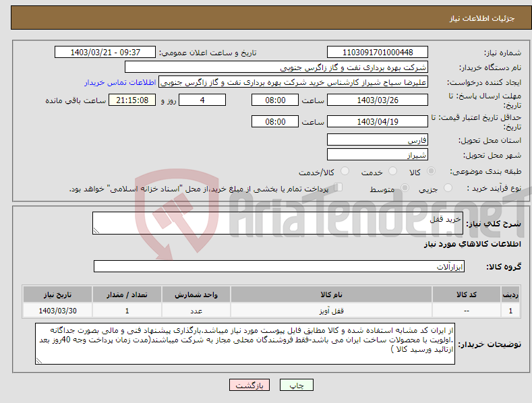Click the general description box خرید قفل
This screenshot has width=532, height=403.
tap(278, 223)
